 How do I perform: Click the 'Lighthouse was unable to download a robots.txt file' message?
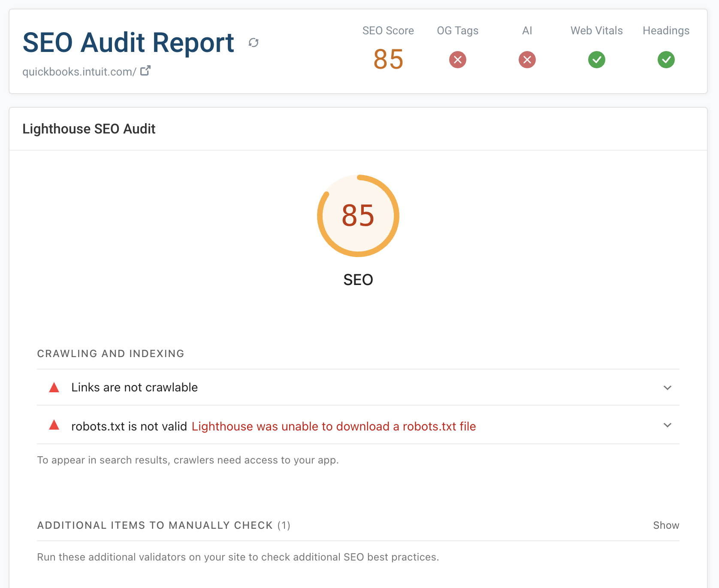334,427
